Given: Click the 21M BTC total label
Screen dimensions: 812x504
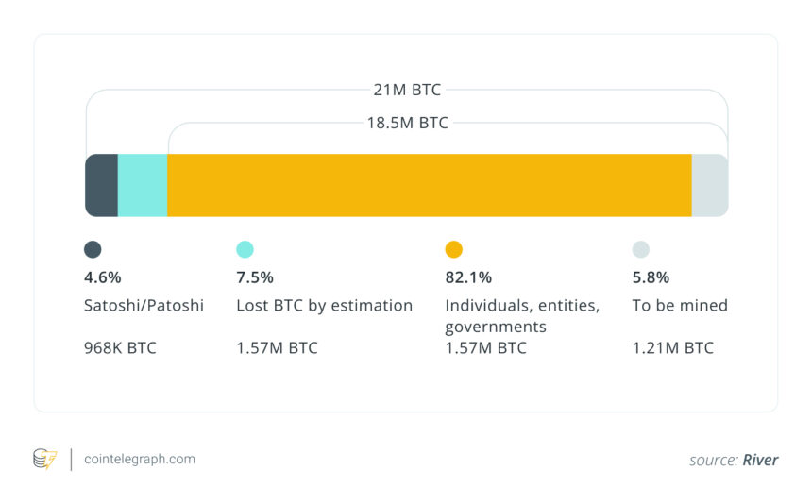Looking at the screenshot, I should 406,91.
